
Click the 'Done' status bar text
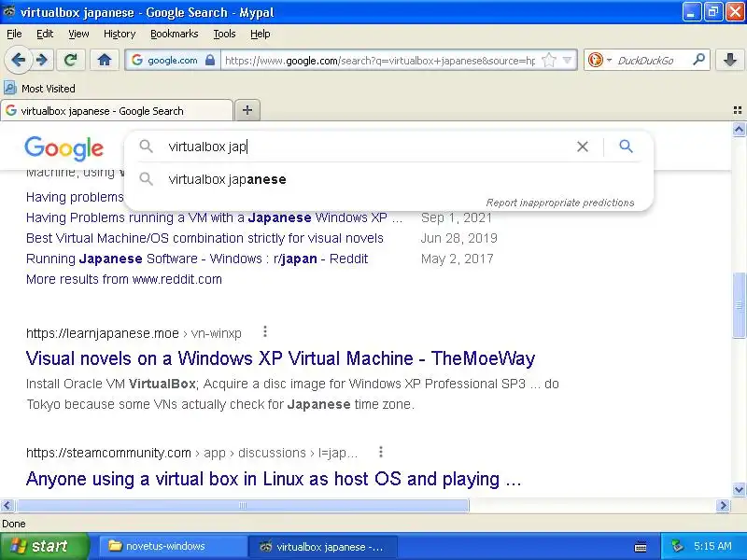click(x=14, y=524)
